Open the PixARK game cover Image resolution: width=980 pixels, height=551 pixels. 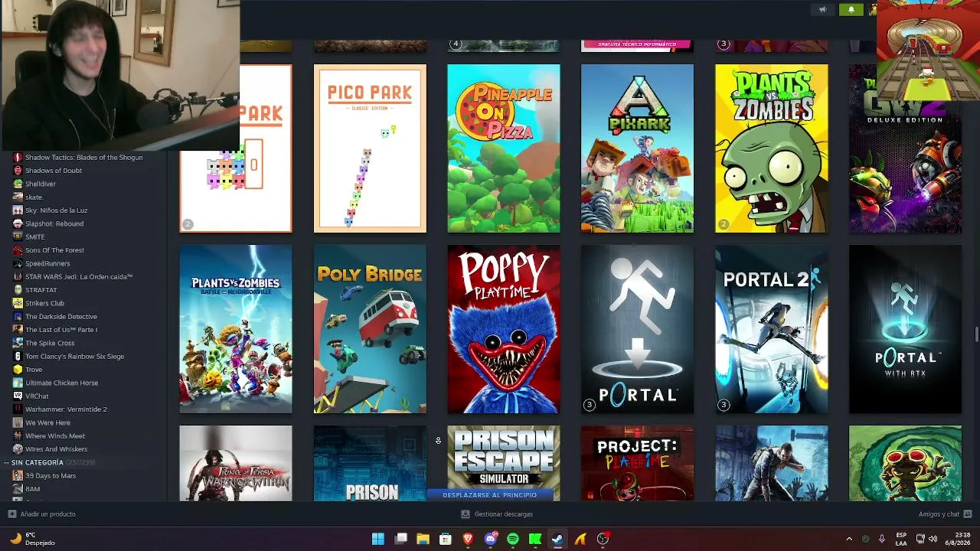637,148
